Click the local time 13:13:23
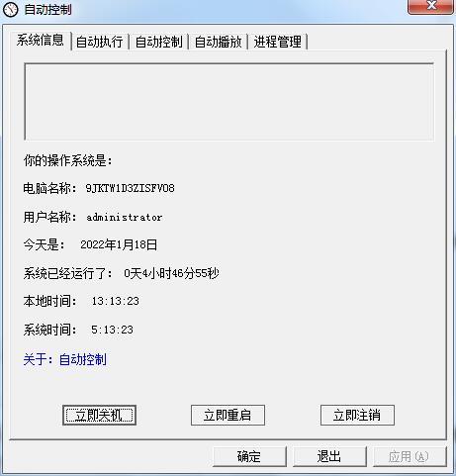The image size is (456, 476). pyautogui.click(x=116, y=301)
